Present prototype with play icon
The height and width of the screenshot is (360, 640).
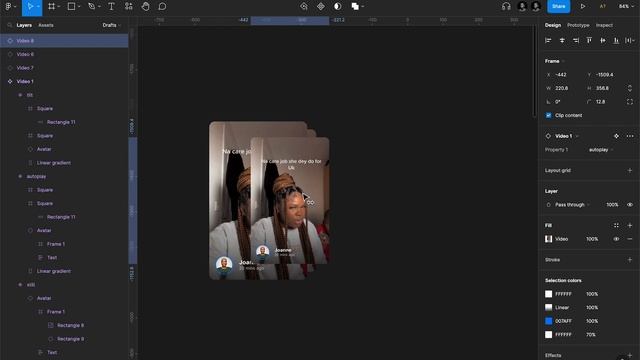[x=582, y=7]
